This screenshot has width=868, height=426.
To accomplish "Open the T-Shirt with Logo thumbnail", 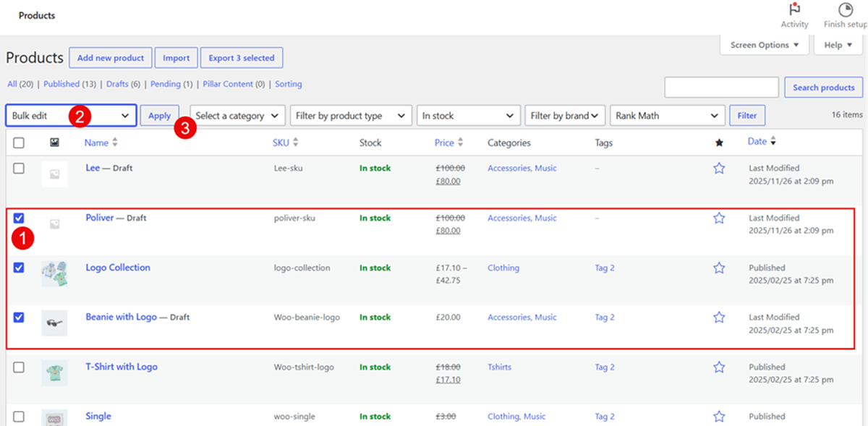I will (54, 372).
